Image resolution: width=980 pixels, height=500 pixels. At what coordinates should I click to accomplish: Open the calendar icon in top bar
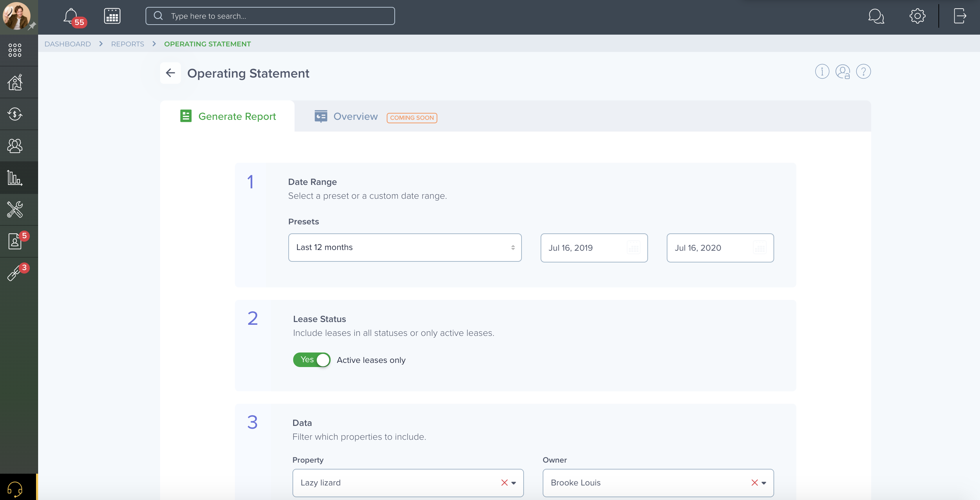click(112, 16)
